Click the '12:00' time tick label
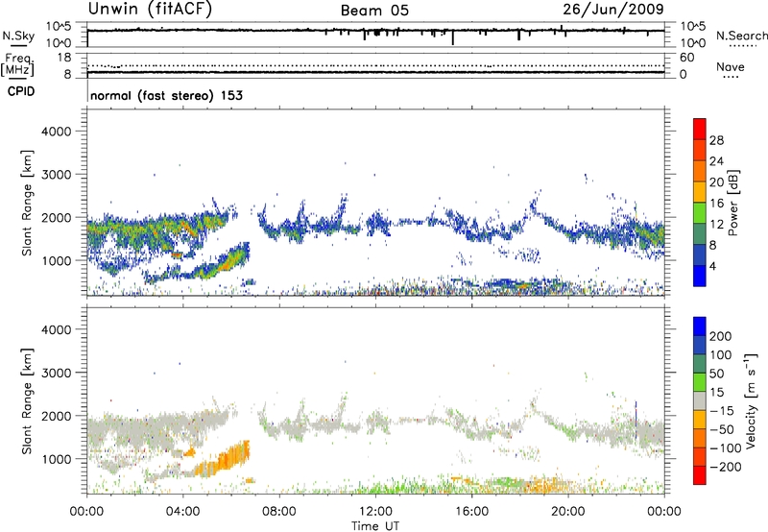The image size is (768, 532). (375, 512)
